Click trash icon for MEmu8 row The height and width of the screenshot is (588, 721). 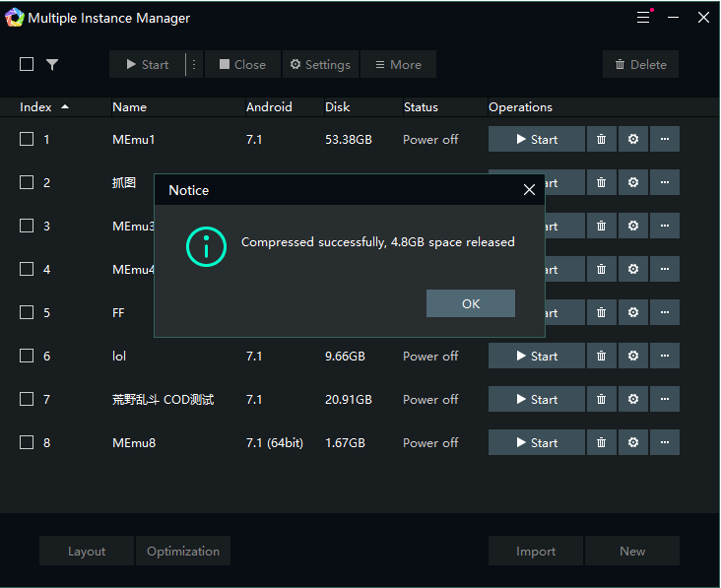pos(601,443)
